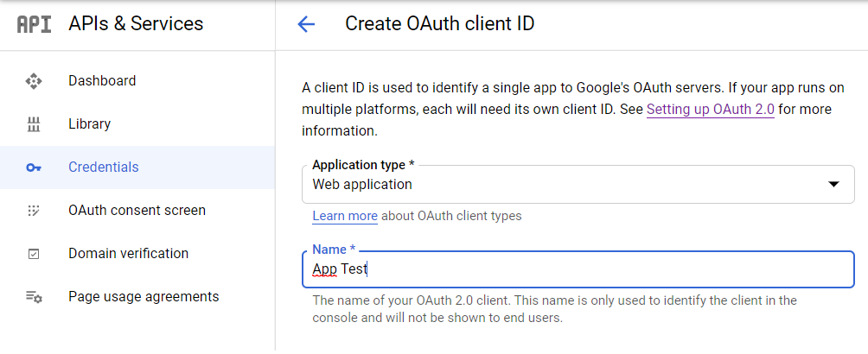Viewport: 868px width, 354px height.
Task: Go back using the left arrow
Action: [x=306, y=24]
